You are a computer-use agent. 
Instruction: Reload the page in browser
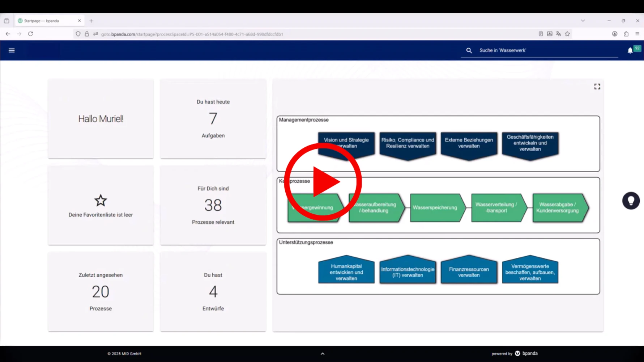31,34
